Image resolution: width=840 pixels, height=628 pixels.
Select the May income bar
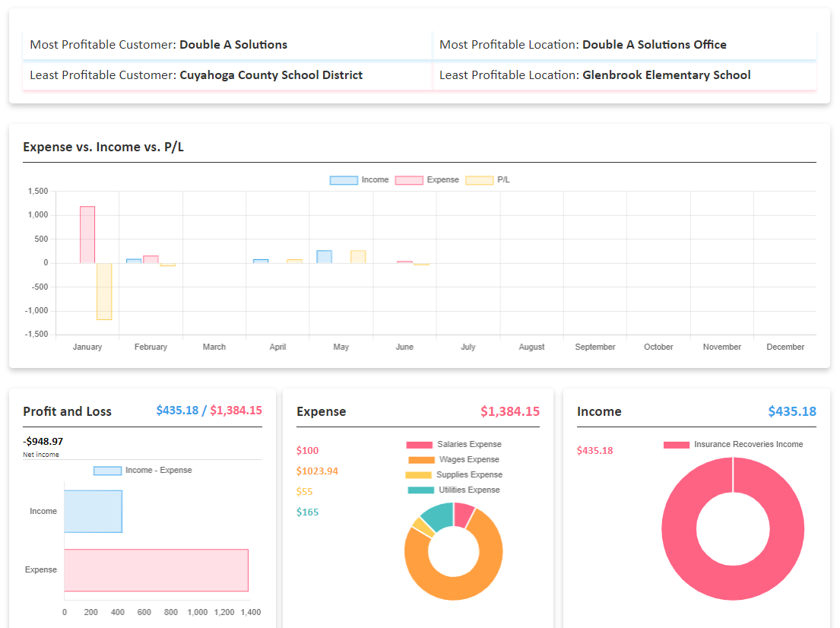(325, 257)
